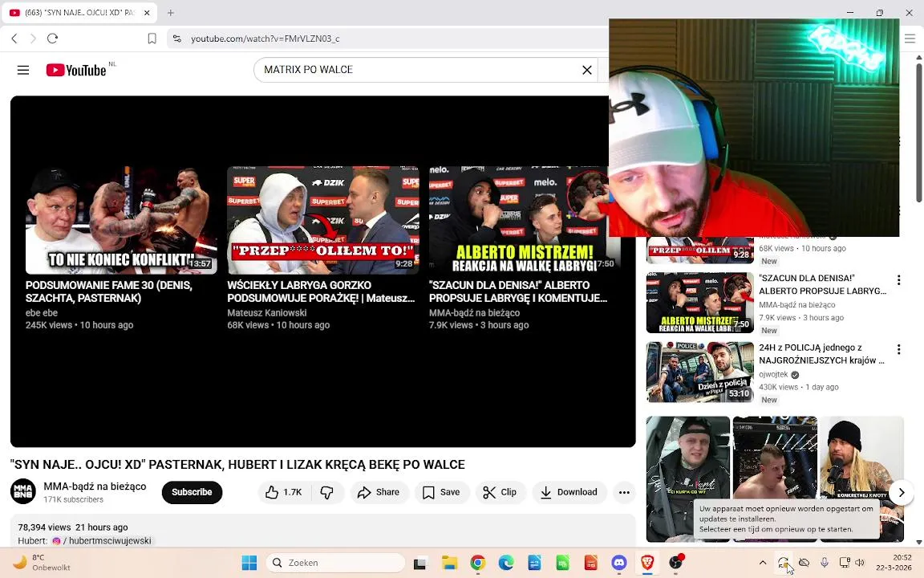Open Google Chrome from taskbar
Viewport: 924px width, 578px height.
[x=478, y=564]
